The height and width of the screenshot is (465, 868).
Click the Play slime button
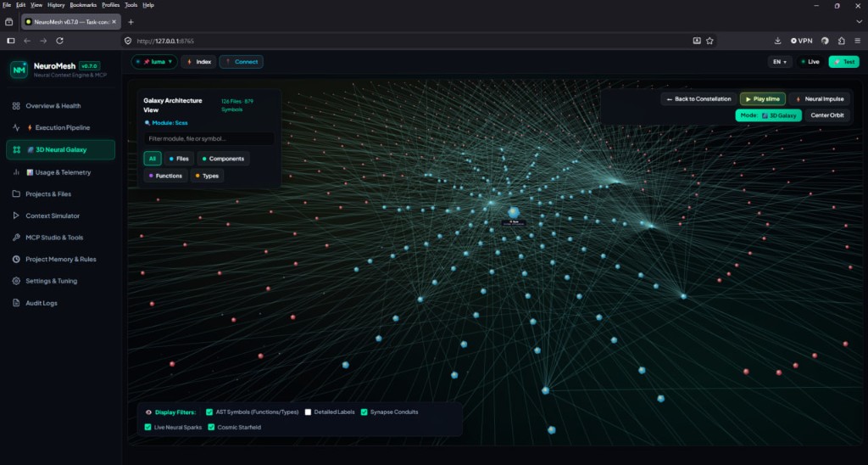click(x=763, y=98)
